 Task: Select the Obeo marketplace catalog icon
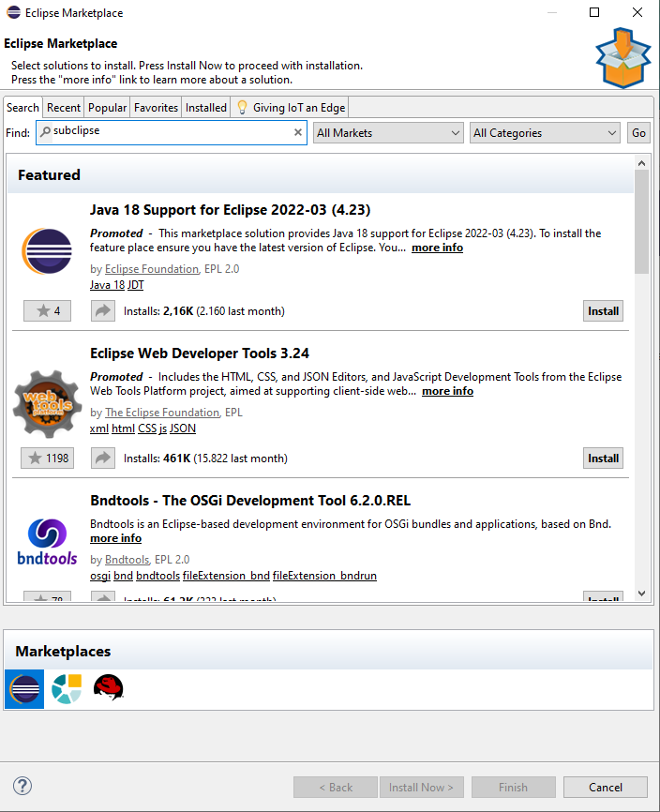point(67,689)
